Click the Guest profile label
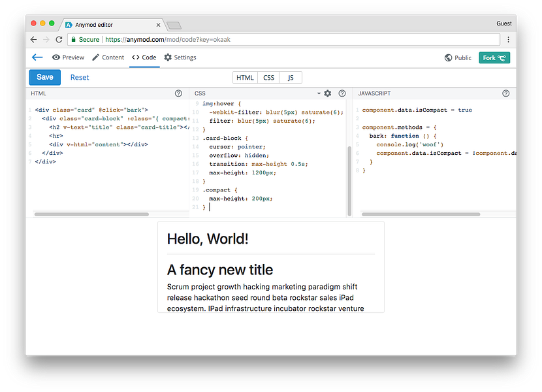Image resolution: width=542 pixels, height=392 pixels. tap(504, 24)
